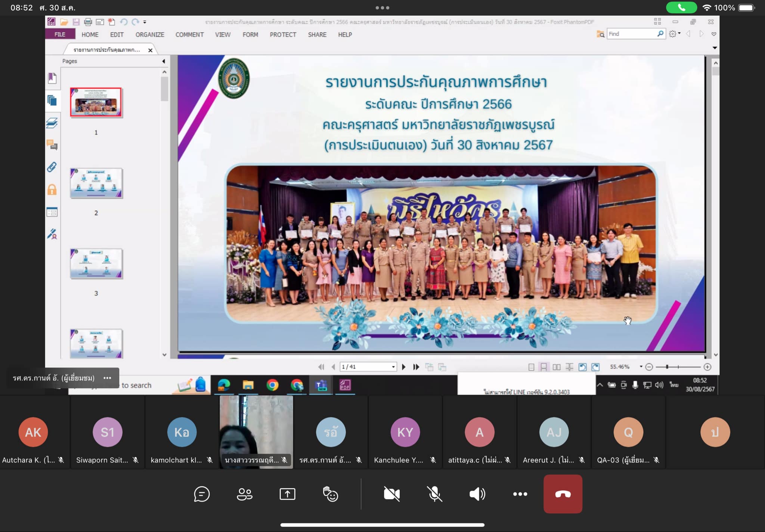Open the zoom percentage dropdown
The height and width of the screenshot is (532, 765).
tap(641, 367)
